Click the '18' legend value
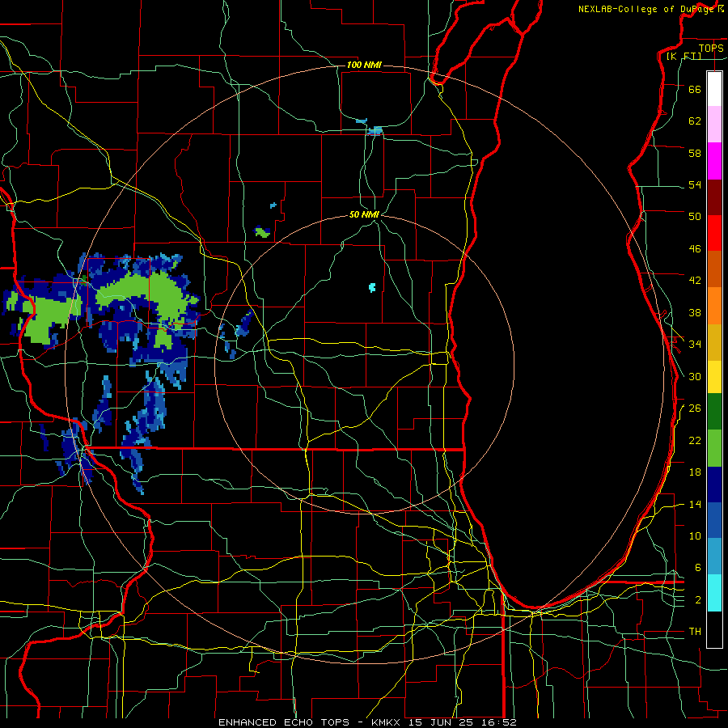 pyautogui.click(x=695, y=472)
